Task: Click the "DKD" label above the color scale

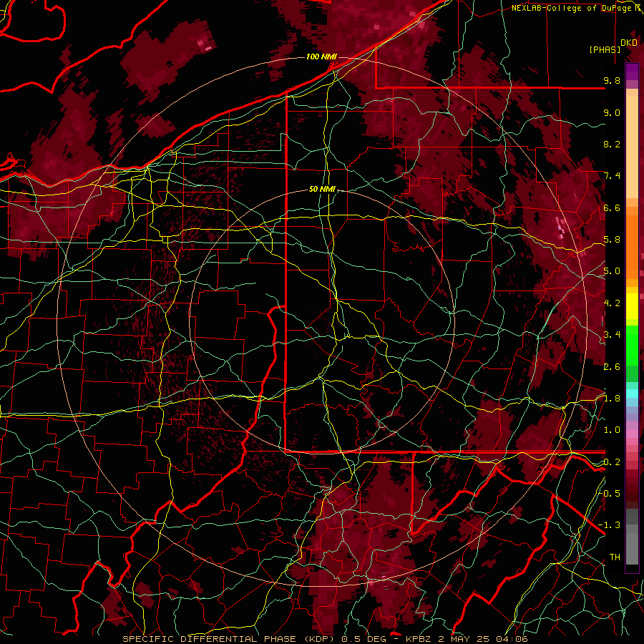Action: pyautogui.click(x=628, y=43)
